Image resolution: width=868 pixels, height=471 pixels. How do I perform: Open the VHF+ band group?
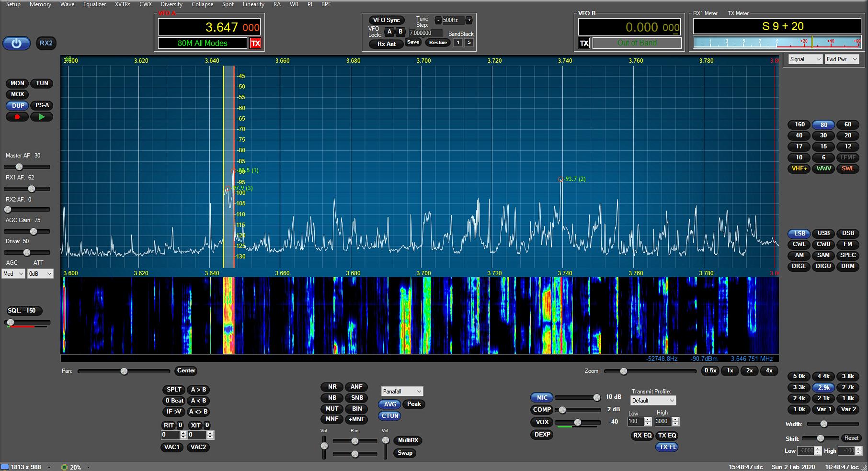(799, 168)
